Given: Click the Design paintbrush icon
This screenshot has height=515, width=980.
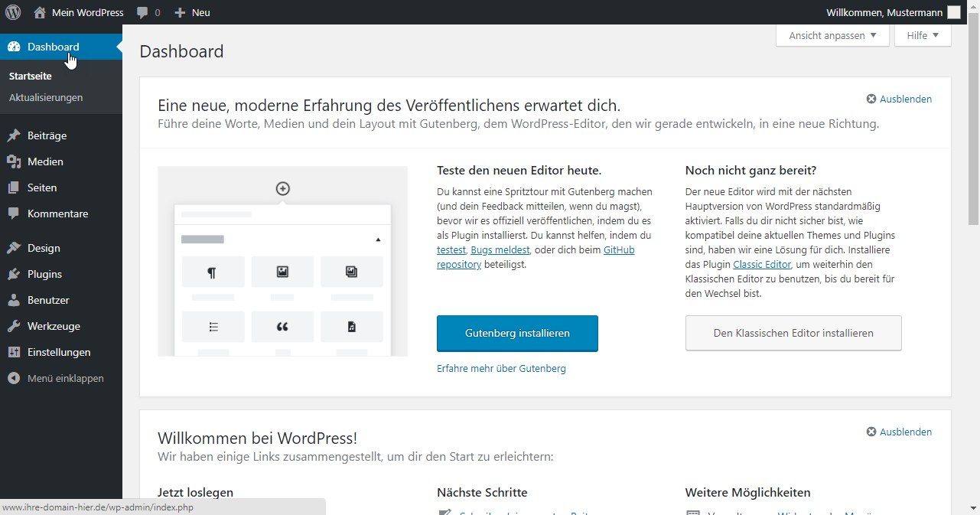Looking at the screenshot, I should 14,248.
